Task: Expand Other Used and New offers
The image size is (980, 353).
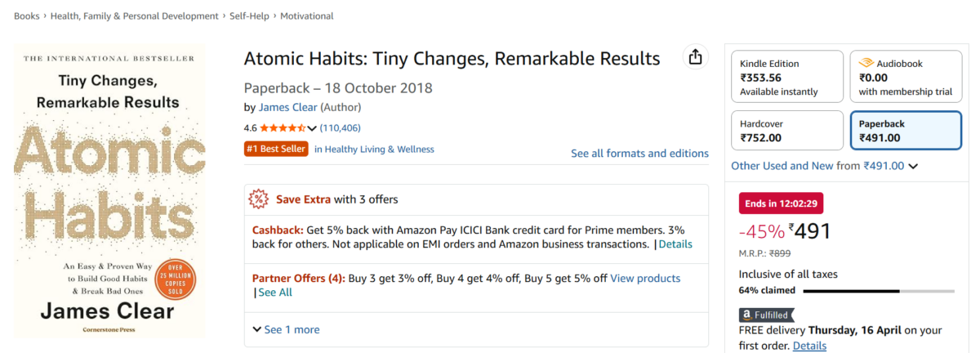Action: click(824, 166)
